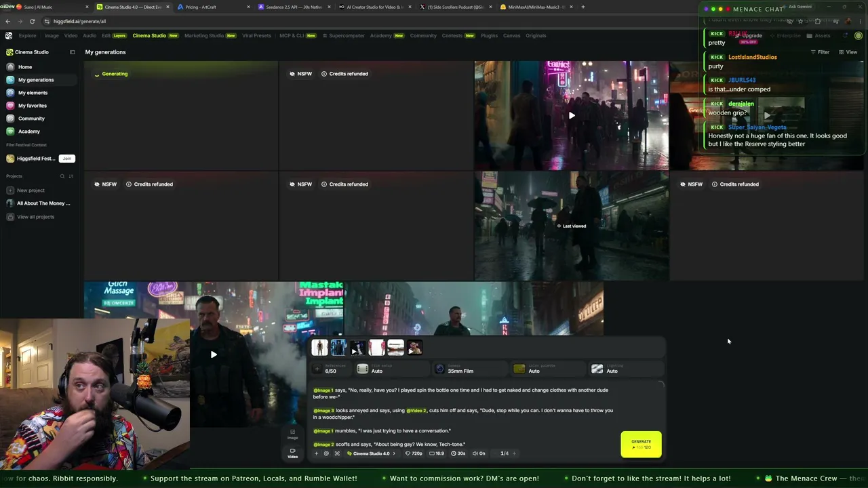Open the user profile avatar

(x=859, y=35)
